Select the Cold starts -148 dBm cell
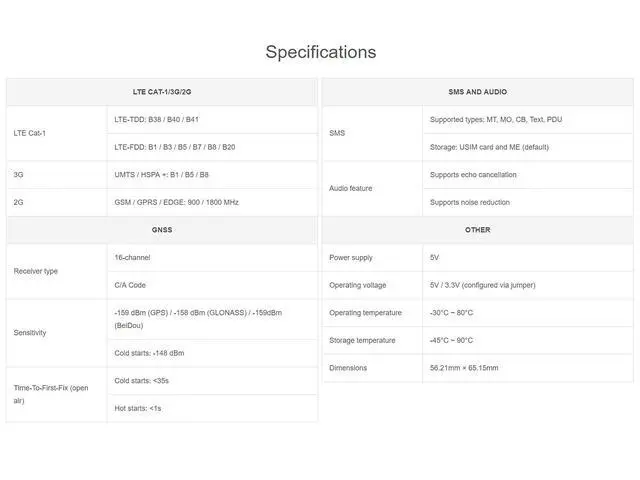Screen dimensions: 640x480 click(x=212, y=353)
